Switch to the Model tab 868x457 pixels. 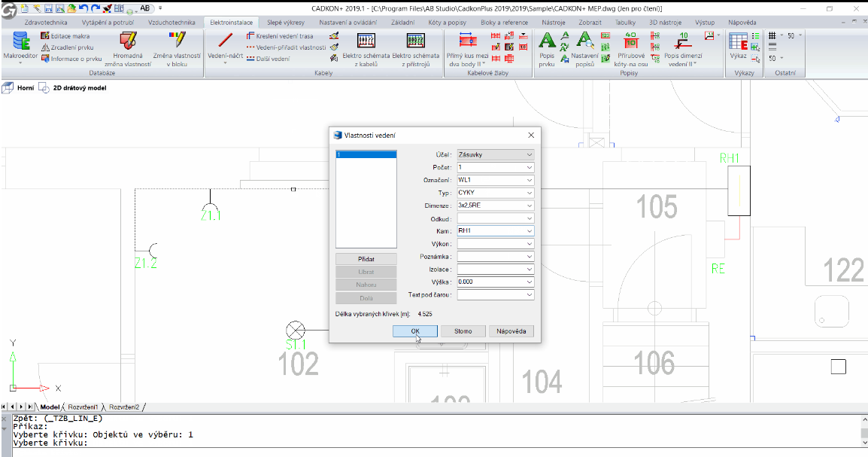point(50,407)
